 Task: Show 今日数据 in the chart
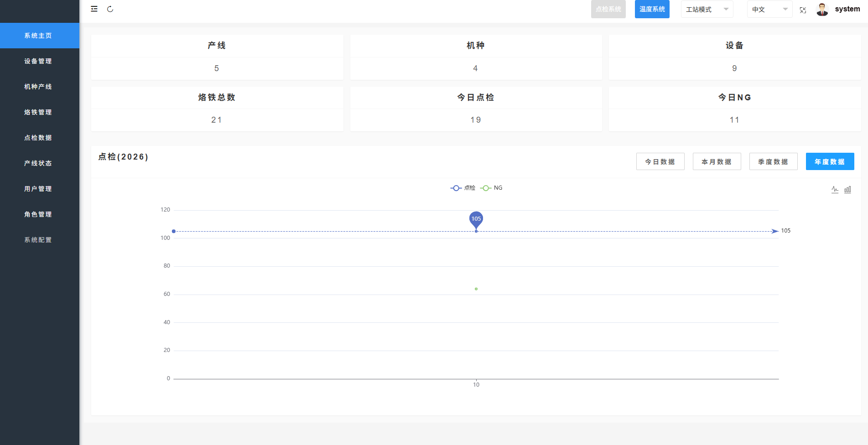coord(660,161)
